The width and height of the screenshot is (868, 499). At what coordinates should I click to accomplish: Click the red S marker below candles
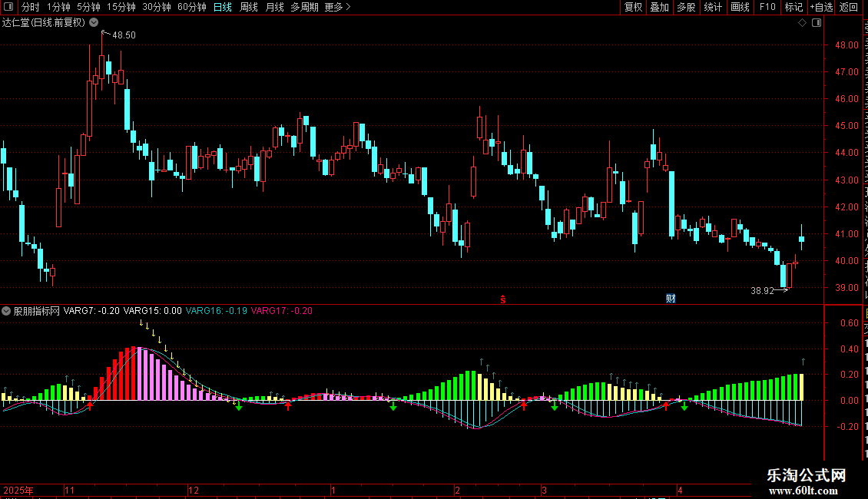(x=502, y=299)
